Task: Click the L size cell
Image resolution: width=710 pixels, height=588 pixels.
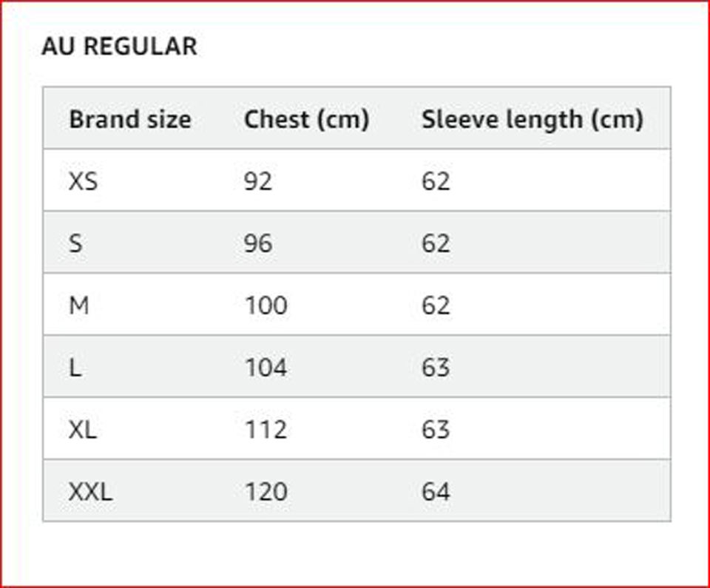Action: point(75,368)
